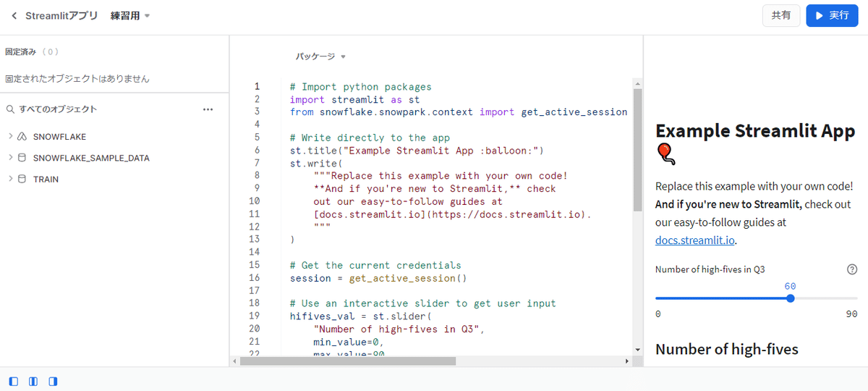The height and width of the screenshot is (391, 868).
Task: Click line number 14 in editor gutter
Action: click(253, 252)
